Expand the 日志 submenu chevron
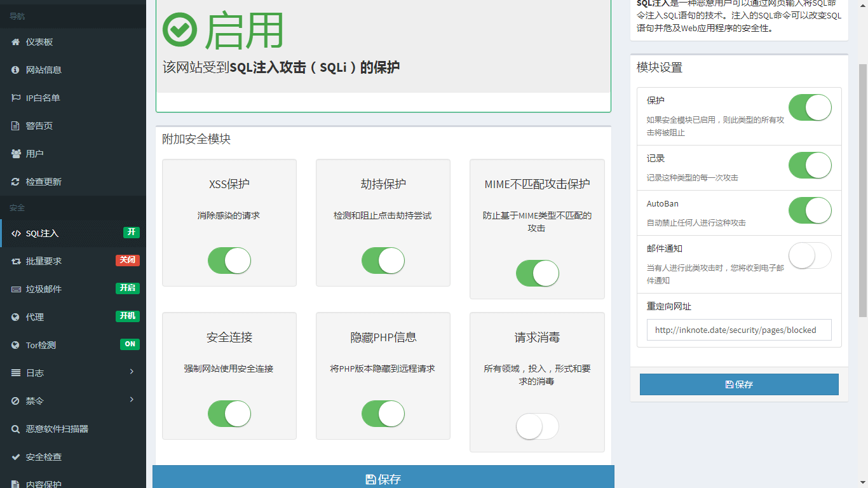This screenshot has width=868, height=488. point(132,371)
